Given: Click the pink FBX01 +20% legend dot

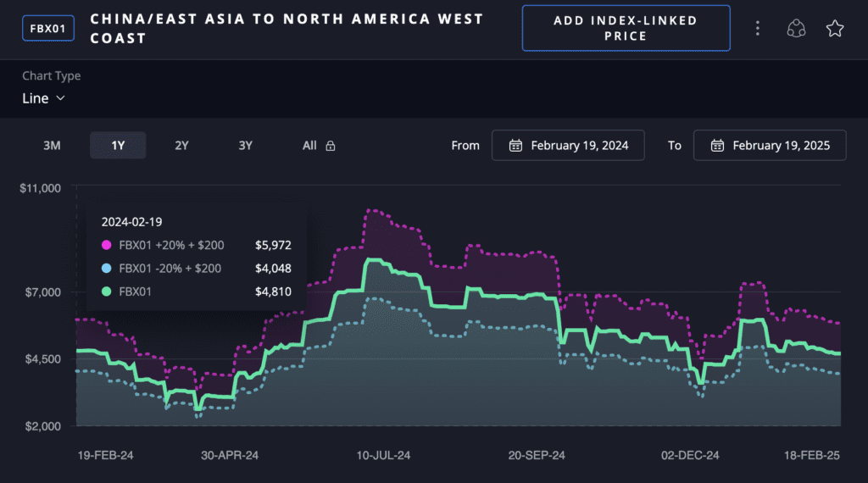Looking at the screenshot, I should 107,246.
